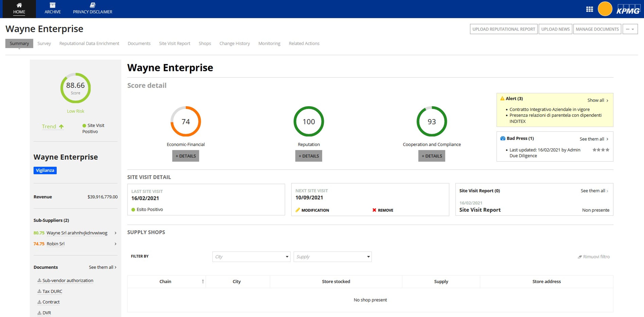Image resolution: width=644 pixels, height=317 pixels.
Task: Open the apps grid icon
Action: click(589, 9)
